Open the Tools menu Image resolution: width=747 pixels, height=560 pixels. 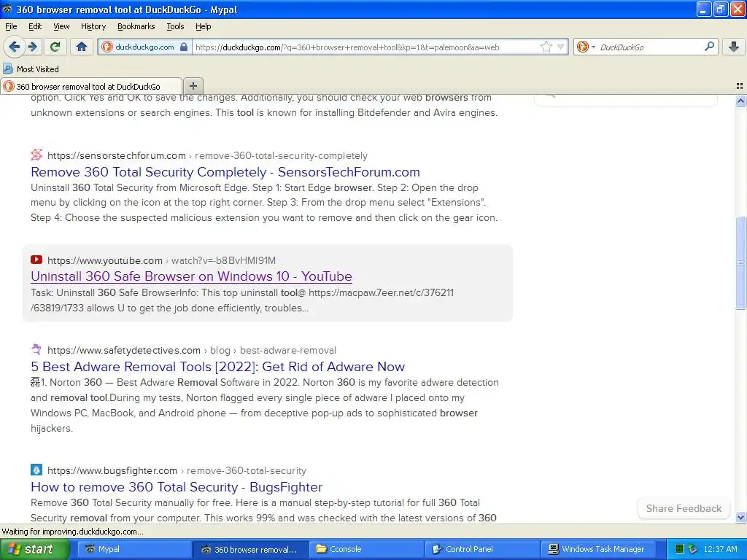point(175,26)
